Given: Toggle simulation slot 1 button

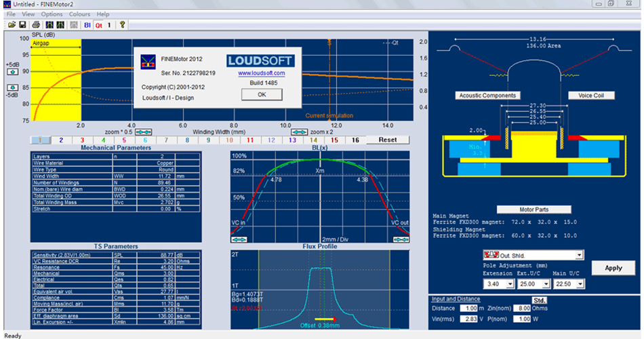Looking at the screenshot, I should [x=40, y=140].
